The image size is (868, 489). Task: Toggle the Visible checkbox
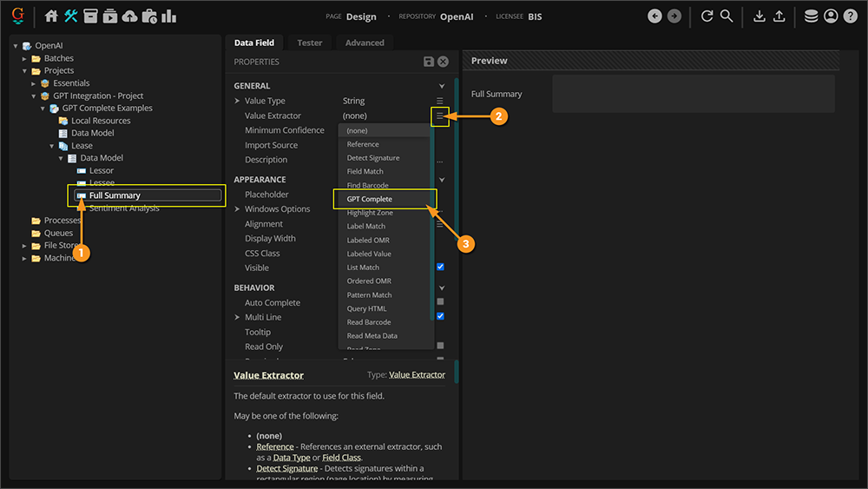[x=441, y=268]
